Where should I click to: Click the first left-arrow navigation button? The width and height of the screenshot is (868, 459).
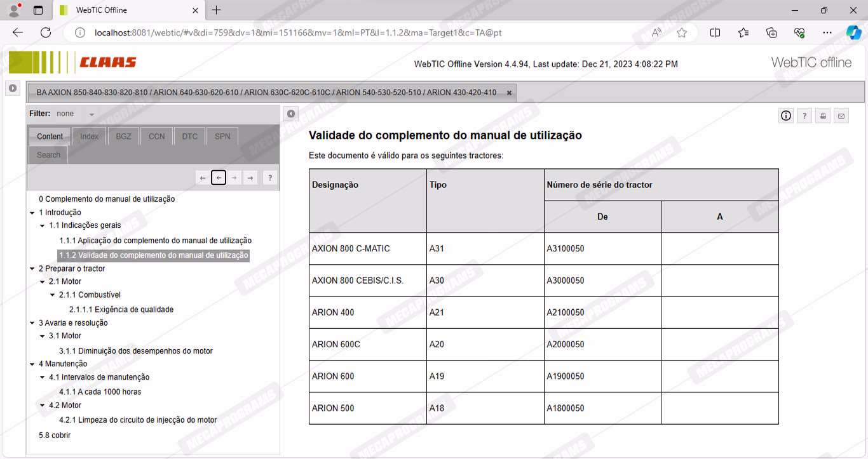coord(203,178)
